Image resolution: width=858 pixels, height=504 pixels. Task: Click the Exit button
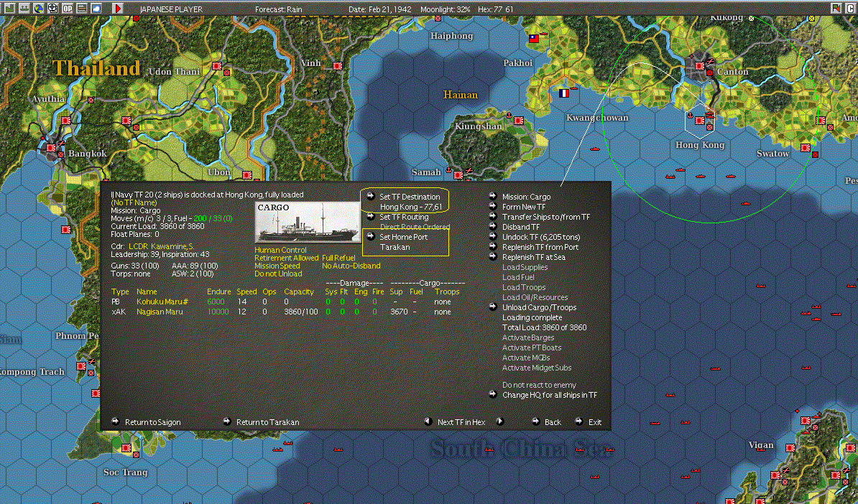point(595,422)
